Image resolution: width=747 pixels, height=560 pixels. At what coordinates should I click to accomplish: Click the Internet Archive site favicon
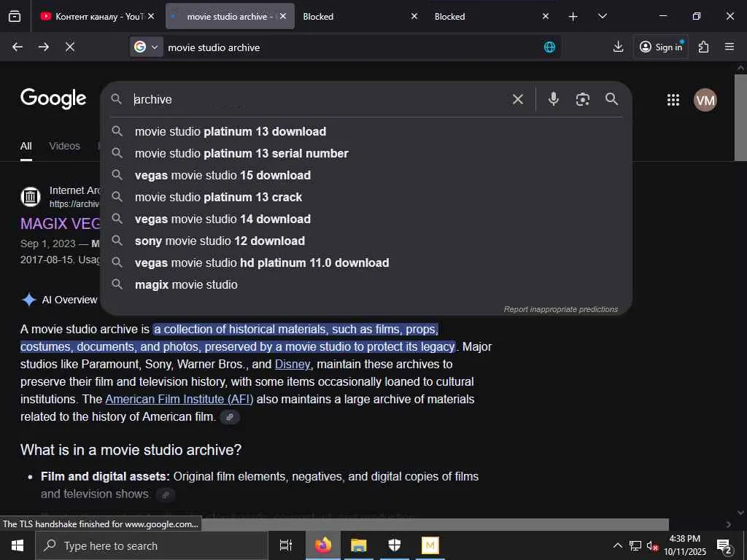[x=31, y=197]
